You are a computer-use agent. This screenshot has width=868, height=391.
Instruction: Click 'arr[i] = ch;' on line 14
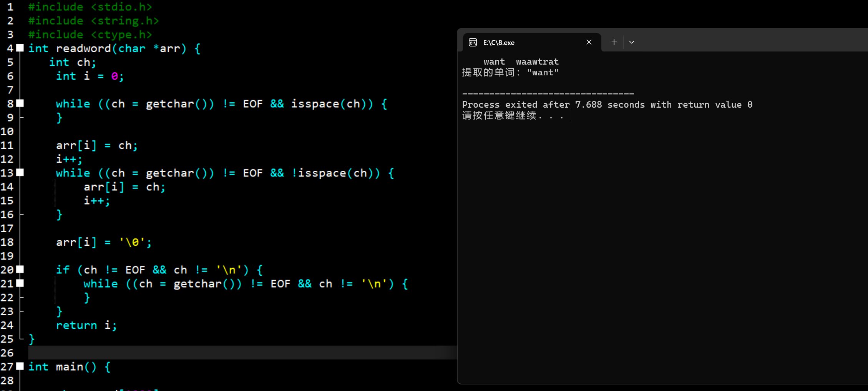(124, 187)
